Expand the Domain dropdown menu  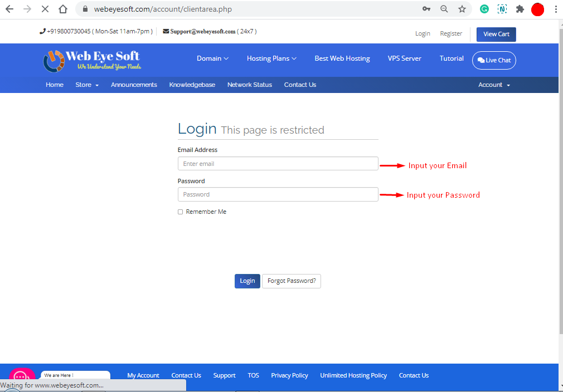tap(212, 58)
